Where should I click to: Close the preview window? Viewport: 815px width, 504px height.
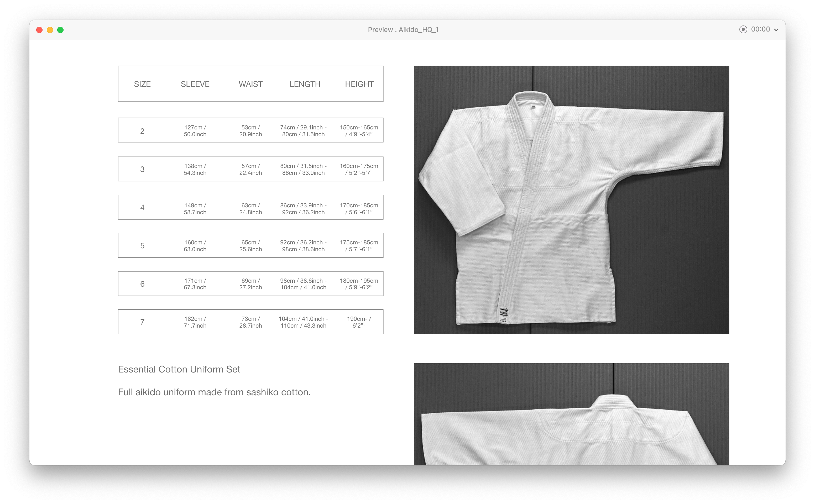[39, 30]
